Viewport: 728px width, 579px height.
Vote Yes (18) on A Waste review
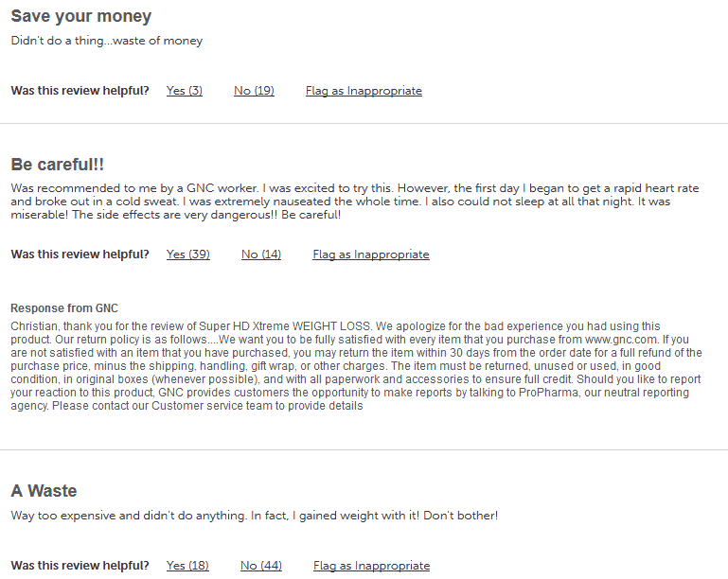pyautogui.click(x=187, y=566)
